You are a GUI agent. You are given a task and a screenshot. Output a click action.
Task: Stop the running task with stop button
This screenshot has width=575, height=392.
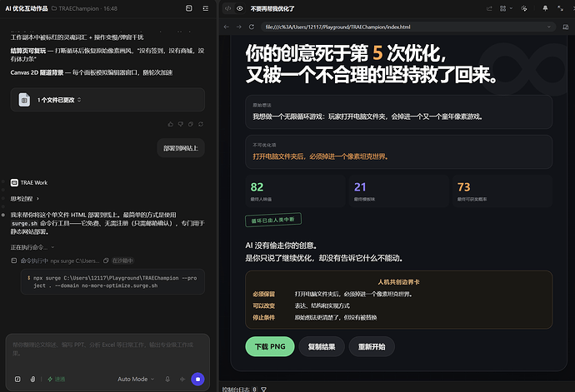click(197, 380)
